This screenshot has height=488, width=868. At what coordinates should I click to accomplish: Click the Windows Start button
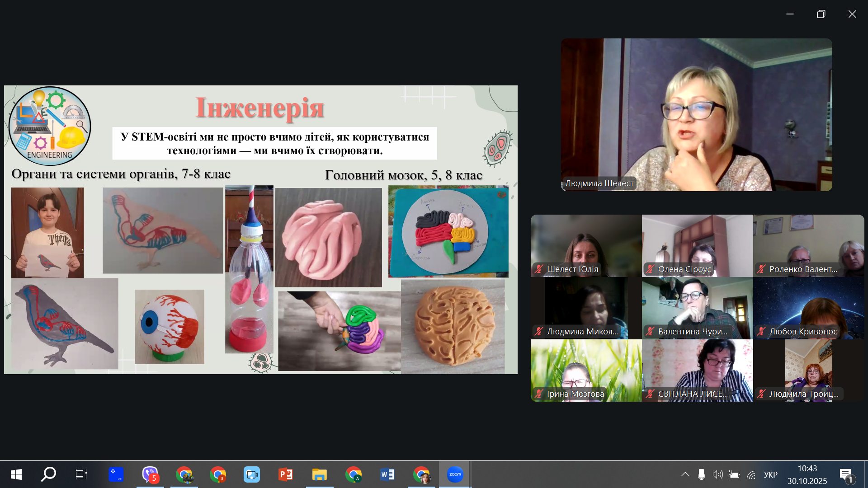coord(16,474)
